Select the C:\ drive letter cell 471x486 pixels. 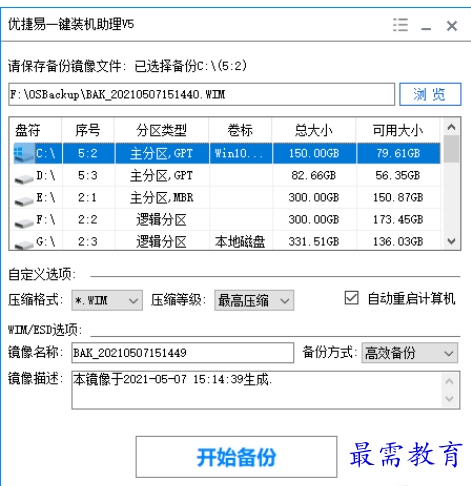coord(46,153)
